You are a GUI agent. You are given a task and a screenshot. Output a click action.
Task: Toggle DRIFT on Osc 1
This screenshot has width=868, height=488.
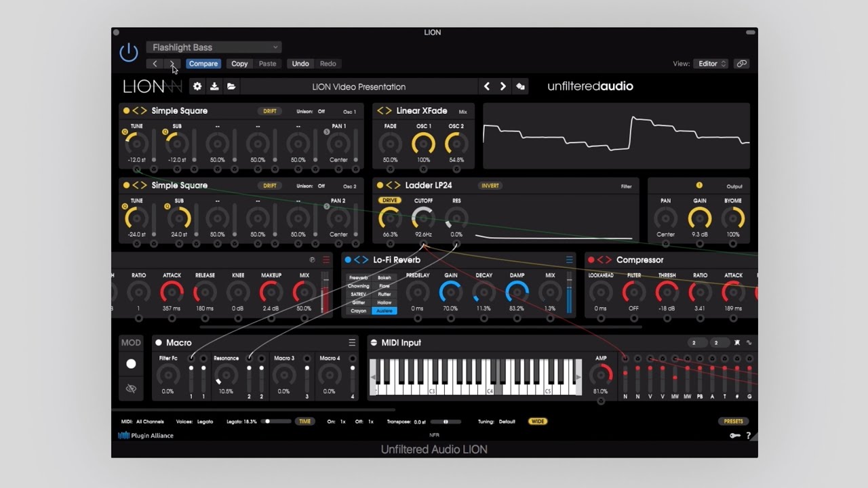[270, 111]
